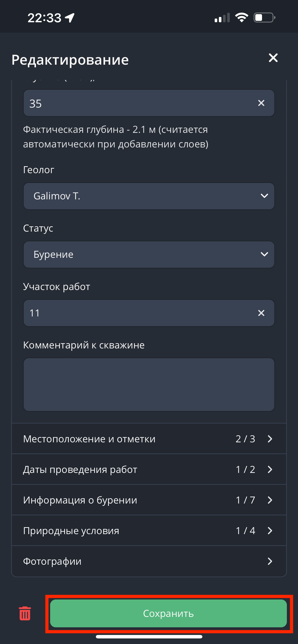Clear the Участок работ field value
Screen dimensions: 298x644
click(261, 313)
